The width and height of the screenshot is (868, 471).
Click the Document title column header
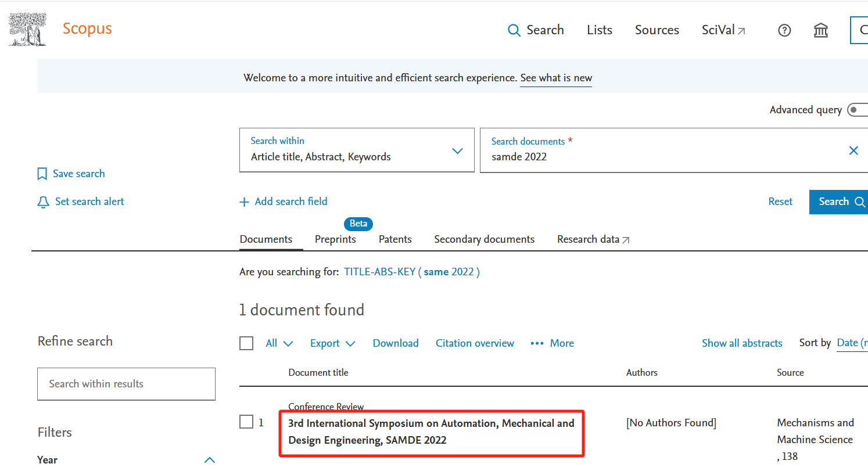click(318, 373)
